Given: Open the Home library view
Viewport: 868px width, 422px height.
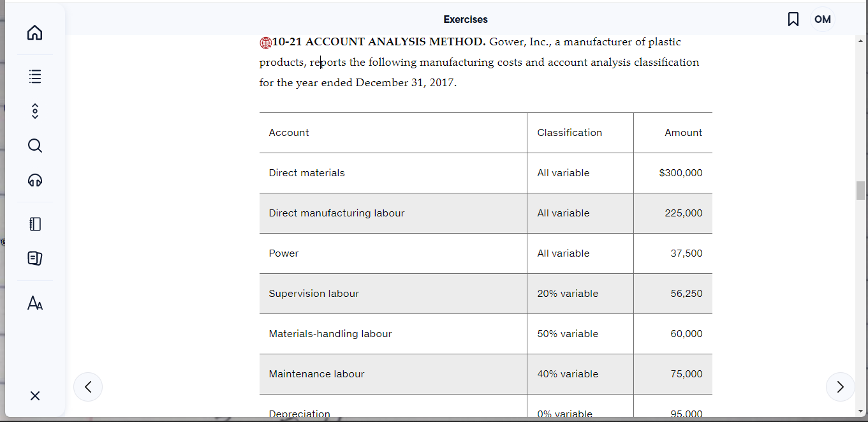Looking at the screenshot, I should point(34,32).
